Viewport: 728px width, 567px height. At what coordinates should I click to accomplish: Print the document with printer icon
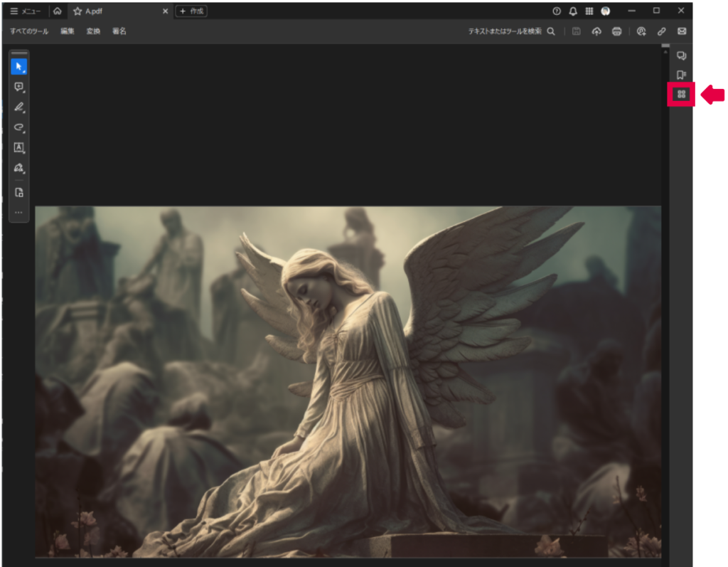(x=617, y=31)
